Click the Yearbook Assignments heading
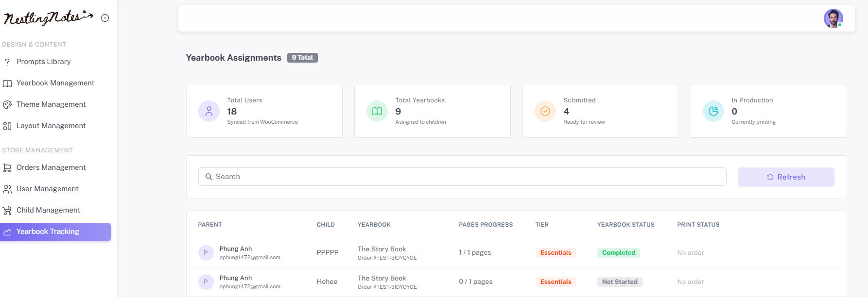Viewport: 868px width, 297px height. [233, 58]
